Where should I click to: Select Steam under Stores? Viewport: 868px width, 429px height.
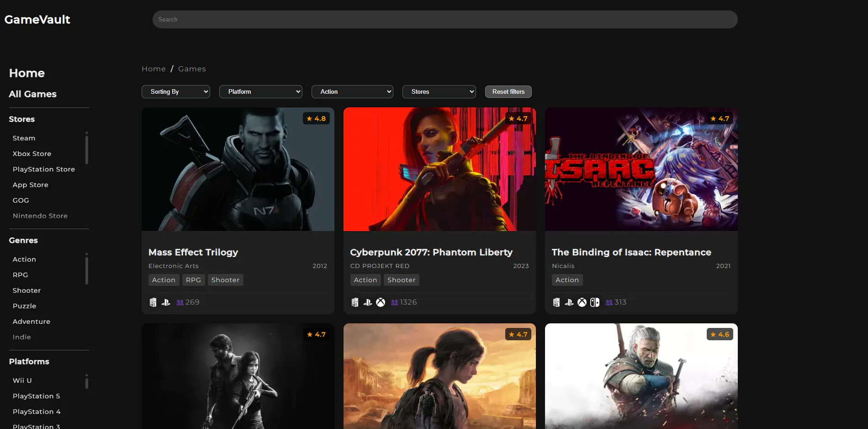(24, 138)
